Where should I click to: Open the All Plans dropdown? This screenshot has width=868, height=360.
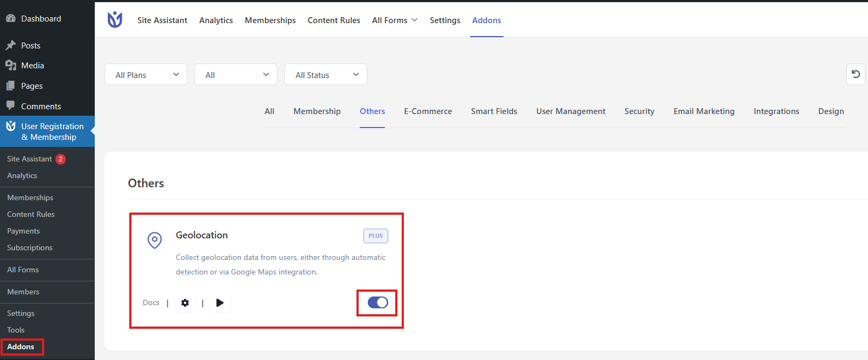pyautogui.click(x=146, y=74)
